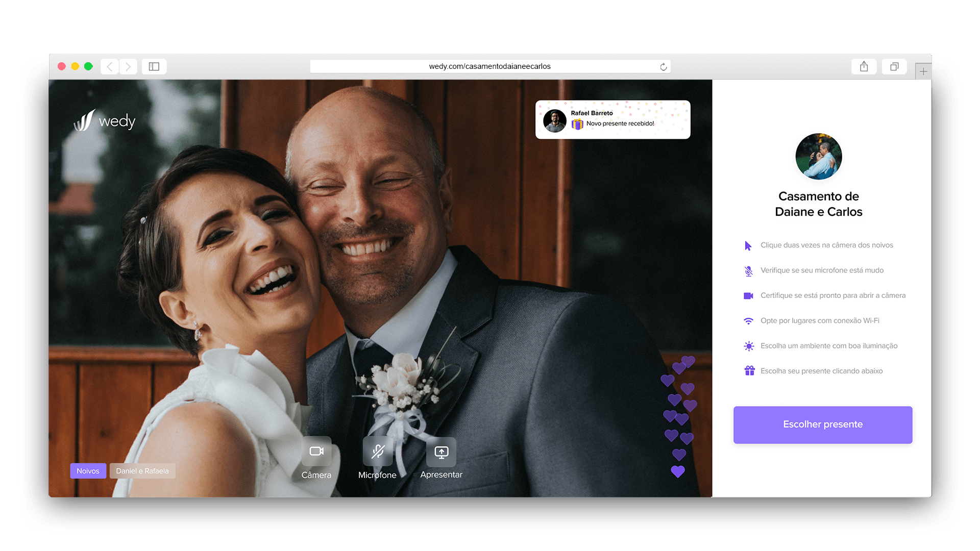Reload the page with the refresh icon

tap(663, 67)
